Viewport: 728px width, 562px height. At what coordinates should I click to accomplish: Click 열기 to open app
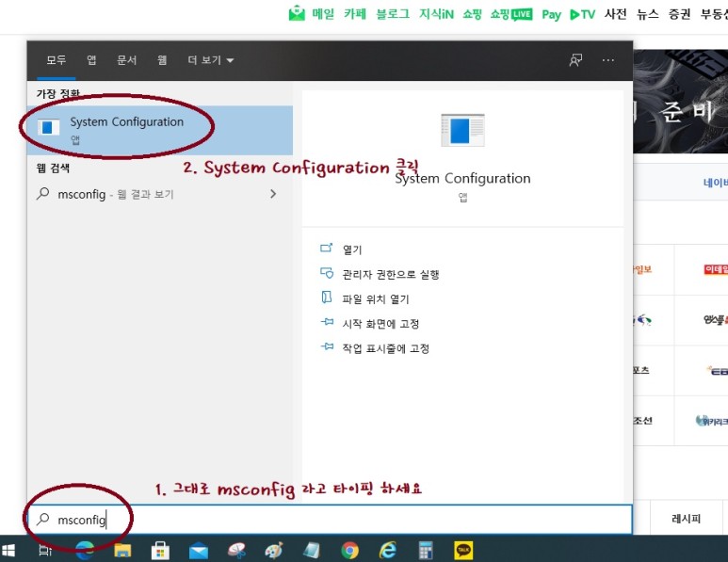352,249
